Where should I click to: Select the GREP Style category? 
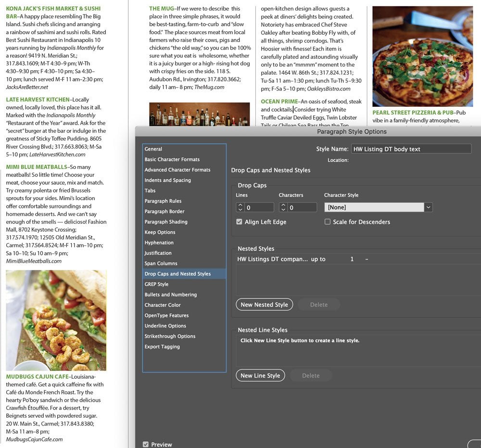156,284
